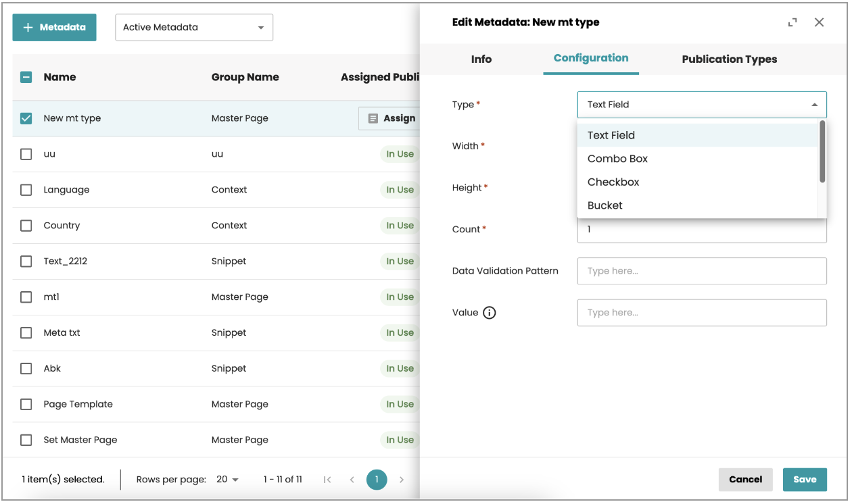852x504 pixels.
Task: Toggle the select-all checkbox in header
Action: 26,77
